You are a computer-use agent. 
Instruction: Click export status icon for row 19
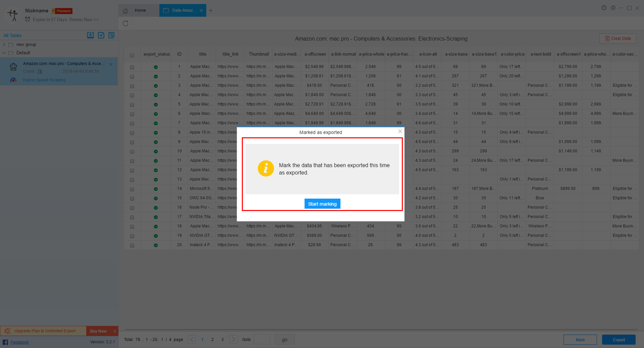(x=156, y=236)
